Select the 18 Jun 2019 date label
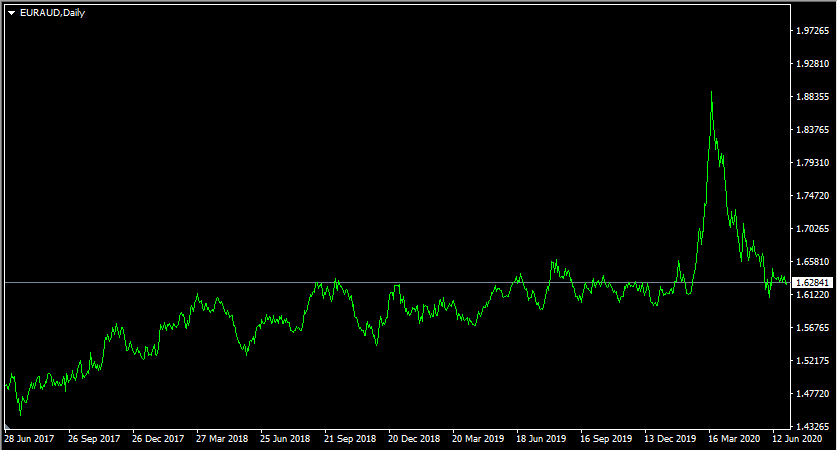838x450 pixels. 541,439
